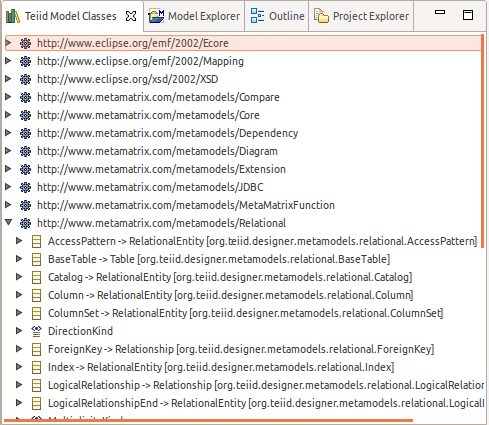Click the Relational metamodel package icon

pos(25,223)
